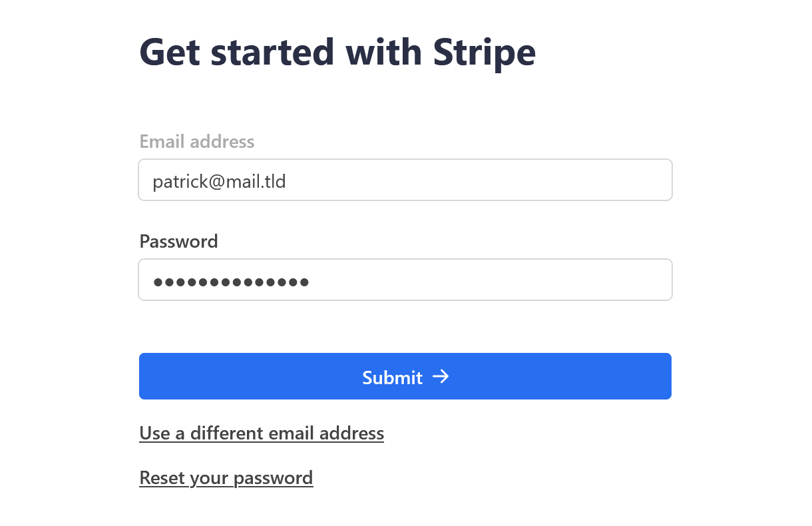Place cursor after last password dot
812x526 pixels.
310,282
